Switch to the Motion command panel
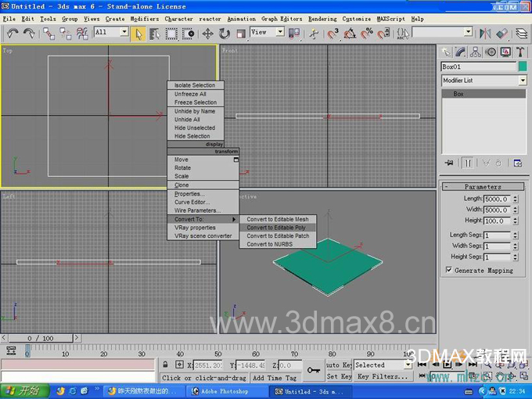This screenshot has height=399, width=532. tap(491, 52)
